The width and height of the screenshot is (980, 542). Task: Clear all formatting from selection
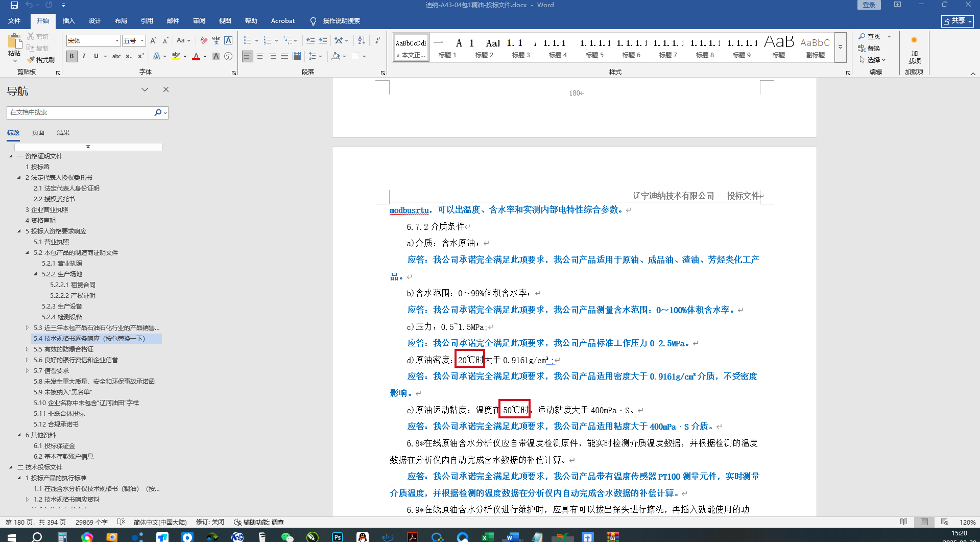tap(204, 40)
